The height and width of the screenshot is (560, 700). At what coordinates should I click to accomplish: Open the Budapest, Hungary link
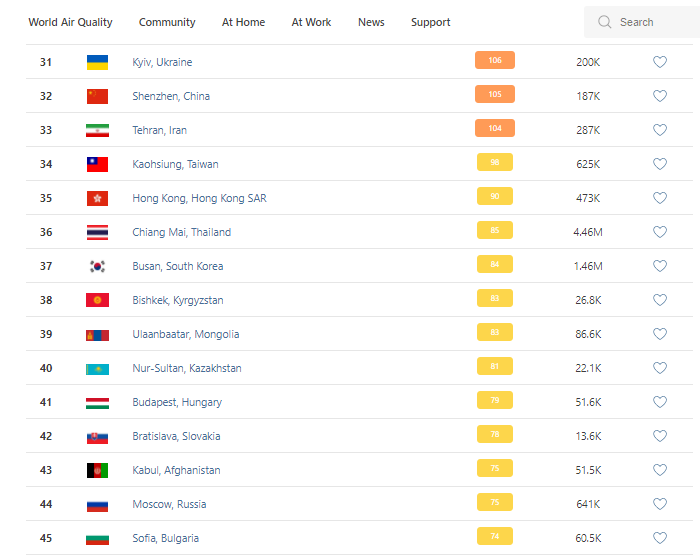[x=177, y=402]
